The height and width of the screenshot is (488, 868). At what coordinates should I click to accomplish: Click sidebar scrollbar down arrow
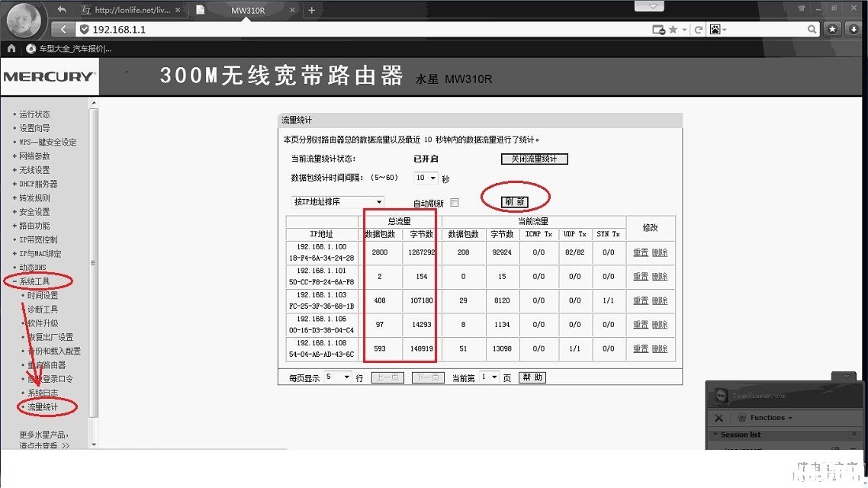[94, 445]
